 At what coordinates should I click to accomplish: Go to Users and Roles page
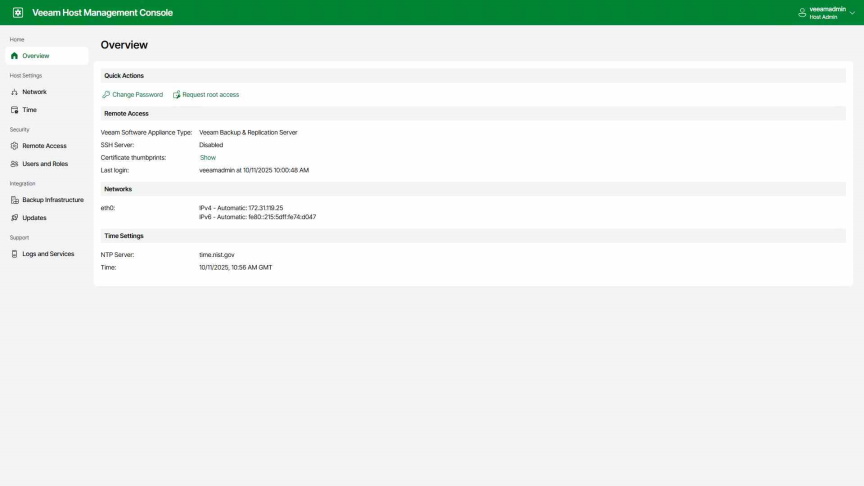[45, 164]
